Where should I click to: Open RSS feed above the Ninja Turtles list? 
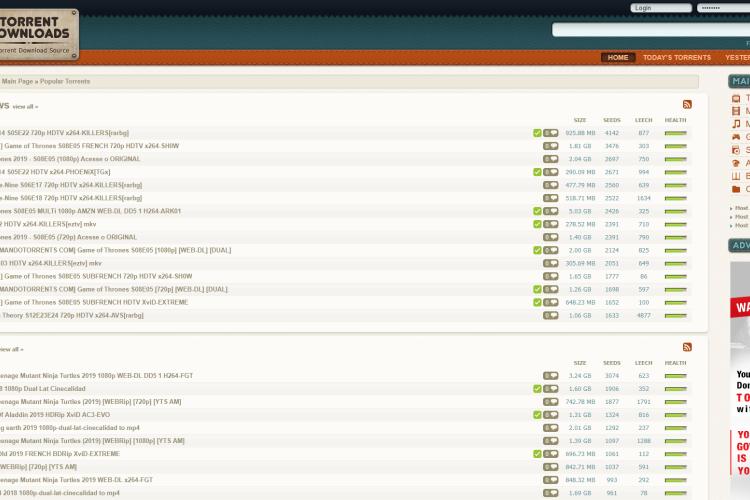click(687, 347)
